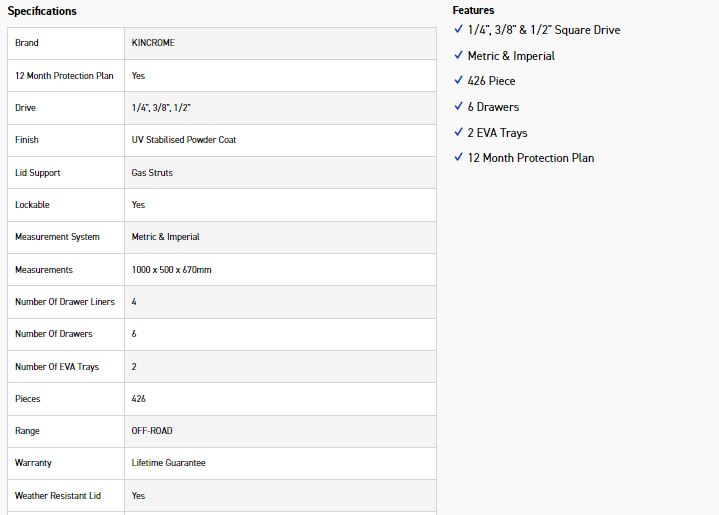Click the checkmark beside Square Drive feature
Screen dimensions: 719x515
458,30
